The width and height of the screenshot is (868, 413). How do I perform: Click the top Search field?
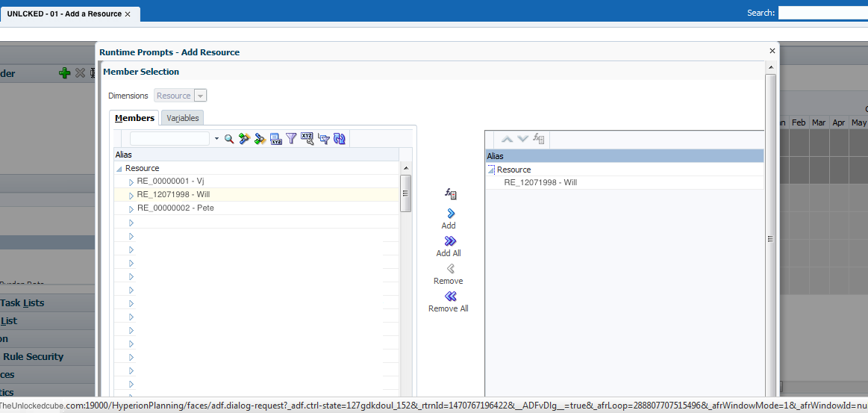coord(822,13)
